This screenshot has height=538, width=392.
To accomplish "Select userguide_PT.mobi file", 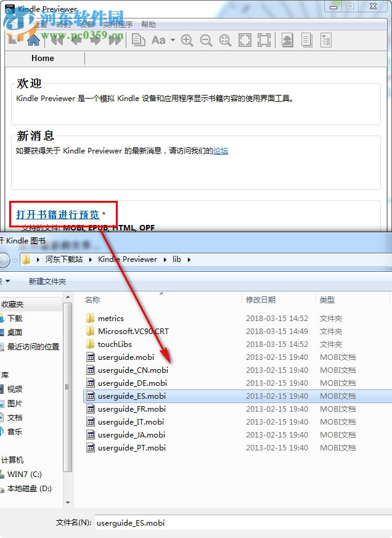I will (x=131, y=448).
